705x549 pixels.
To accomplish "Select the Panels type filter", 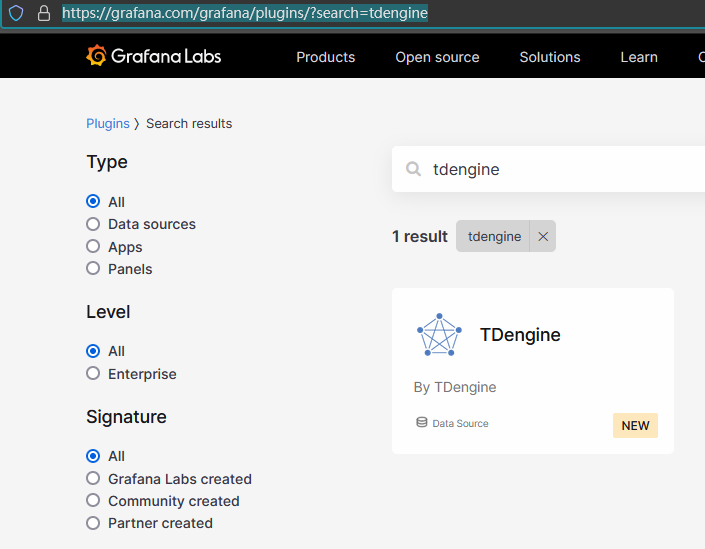I will tap(93, 269).
